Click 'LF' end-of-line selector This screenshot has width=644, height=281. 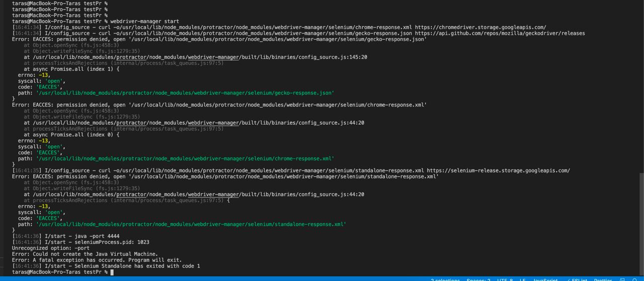(x=523, y=279)
